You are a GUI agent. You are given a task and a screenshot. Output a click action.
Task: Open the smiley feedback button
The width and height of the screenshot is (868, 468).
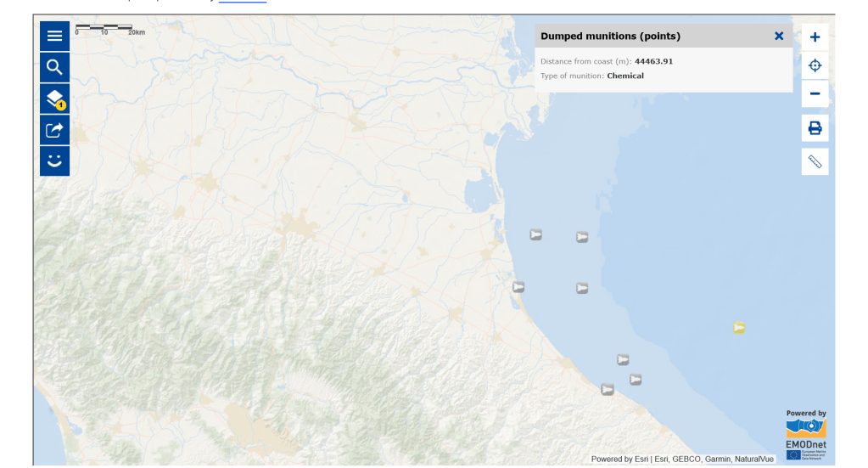tap(54, 161)
